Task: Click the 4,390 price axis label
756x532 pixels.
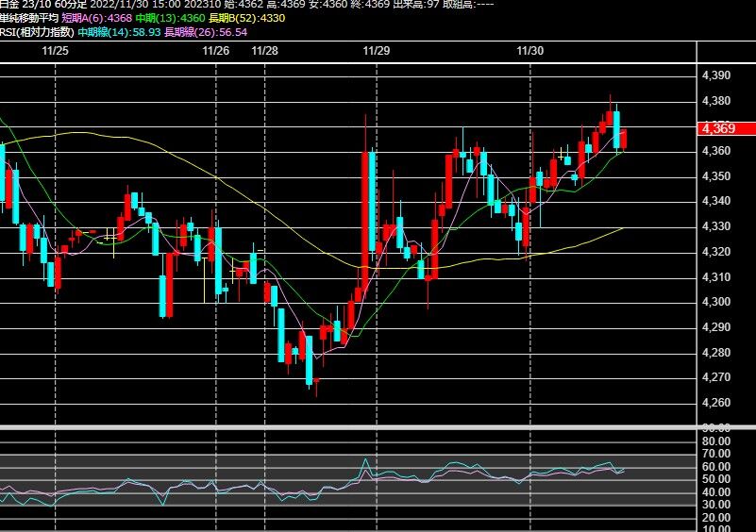Action: click(716, 75)
